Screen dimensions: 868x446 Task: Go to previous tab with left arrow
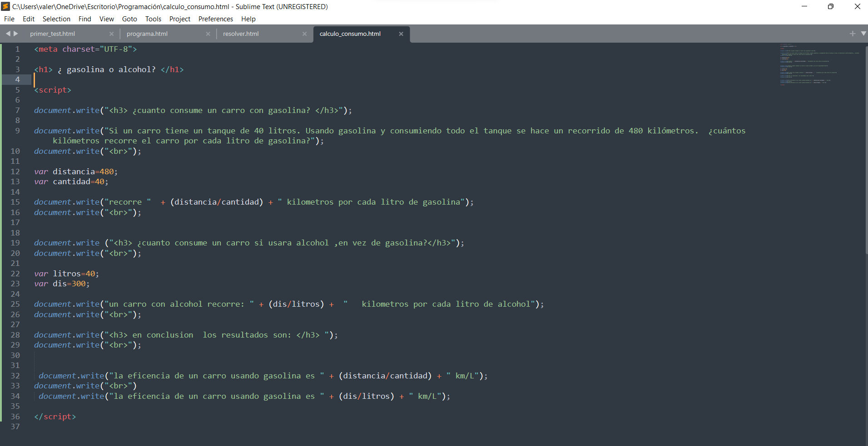click(8, 34)
